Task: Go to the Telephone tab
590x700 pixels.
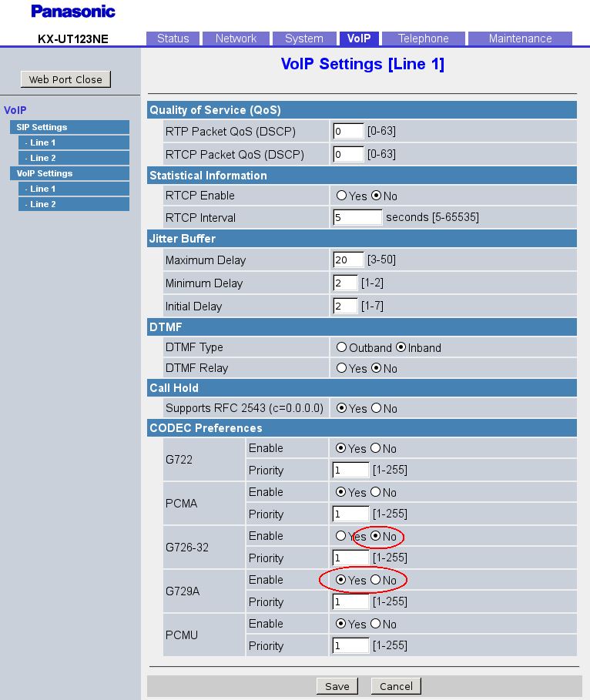Action: click(423, 39)
